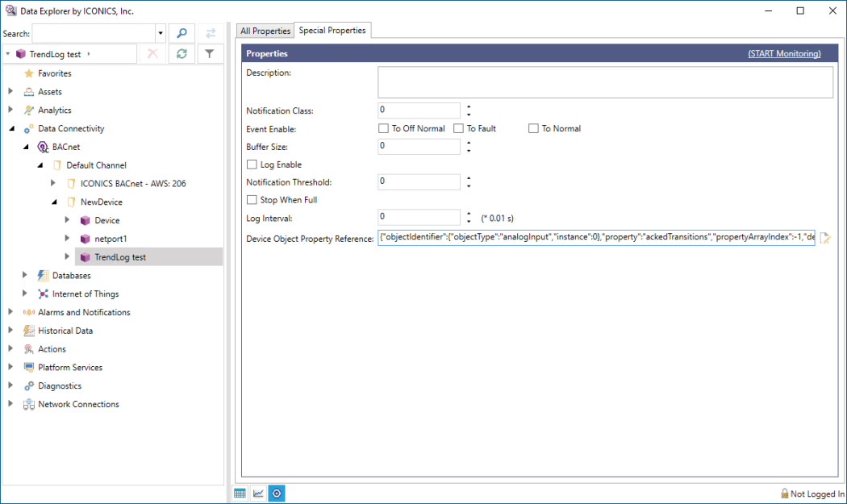This screenshot has width=847, height=504.
Task: Click the Data Explorer app icon in title bar
Action: pos(10,10)
